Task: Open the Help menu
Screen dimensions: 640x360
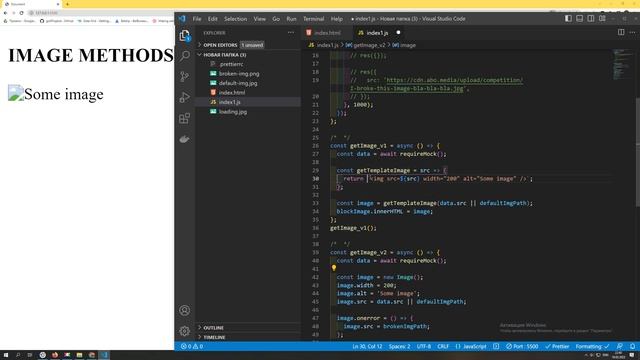Action: [x=337, y=19]
